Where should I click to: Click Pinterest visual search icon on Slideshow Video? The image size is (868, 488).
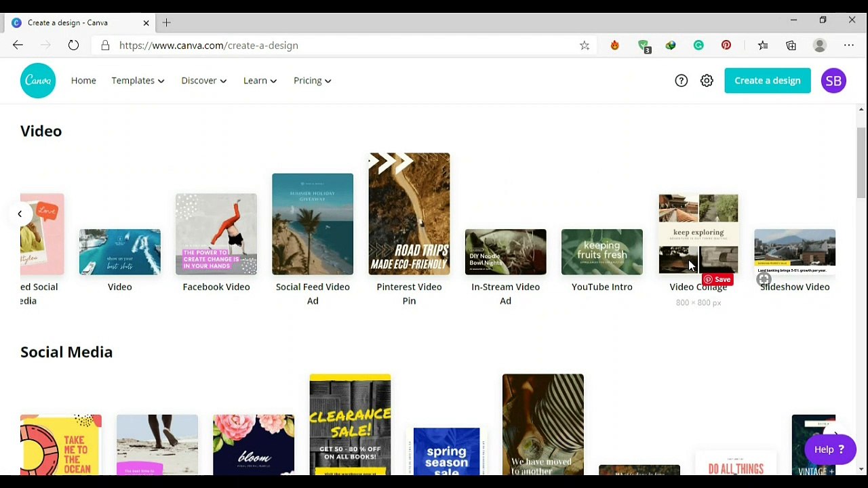tap(764, 279)
